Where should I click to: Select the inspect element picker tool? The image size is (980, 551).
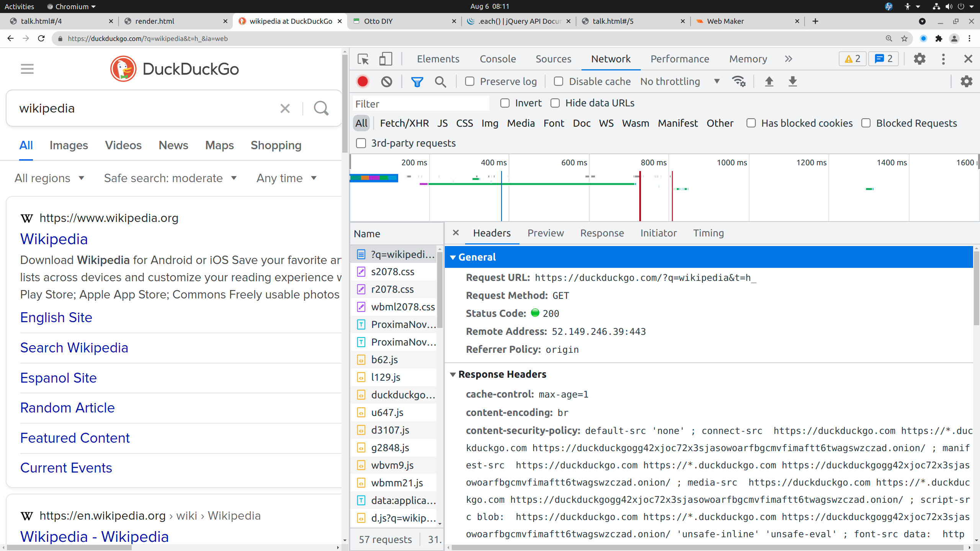[363, 59]
